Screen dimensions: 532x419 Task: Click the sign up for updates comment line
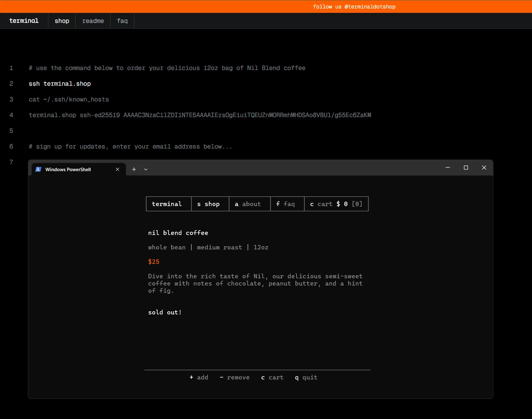[x=131, y=147]
